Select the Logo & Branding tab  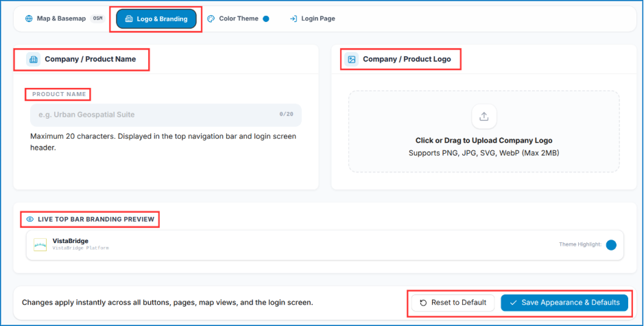156,19
